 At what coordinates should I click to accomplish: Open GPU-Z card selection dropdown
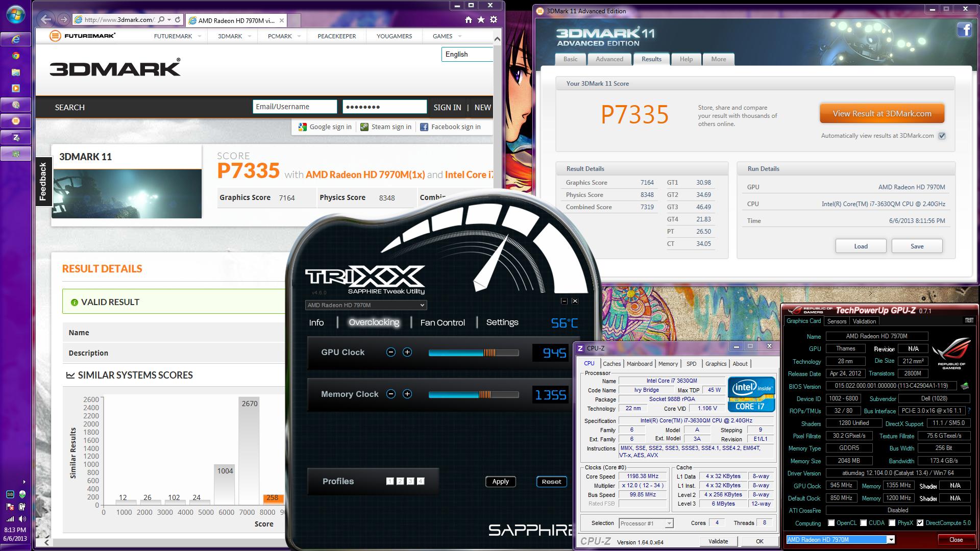[x=891, y=540]
